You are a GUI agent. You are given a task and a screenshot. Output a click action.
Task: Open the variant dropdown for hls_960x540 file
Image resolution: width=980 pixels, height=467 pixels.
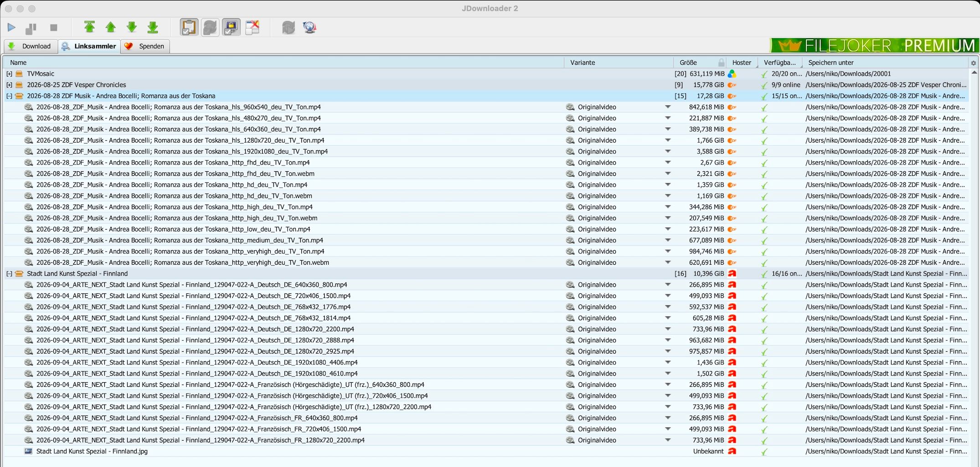(x=668, y=107)
